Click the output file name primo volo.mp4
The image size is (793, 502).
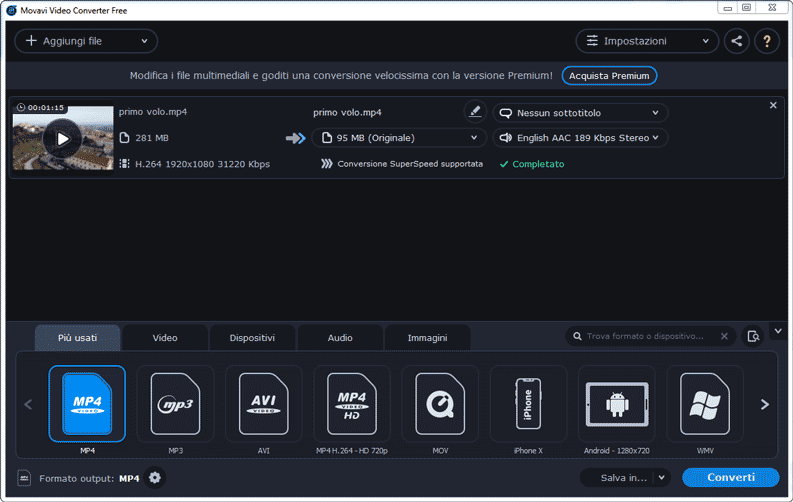pos(347,112)
